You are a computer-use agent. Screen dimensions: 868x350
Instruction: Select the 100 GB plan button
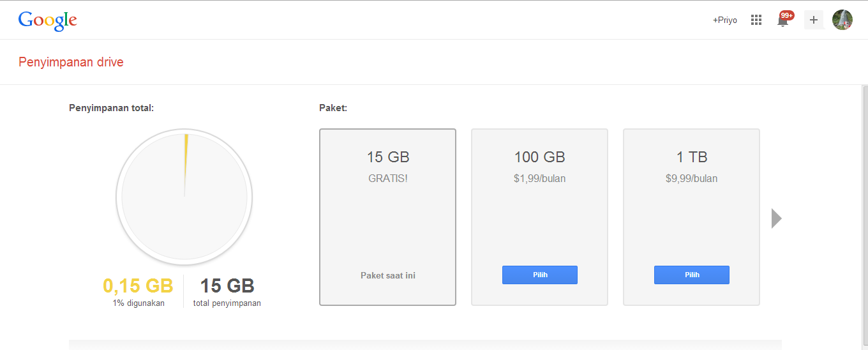[540, 275]
